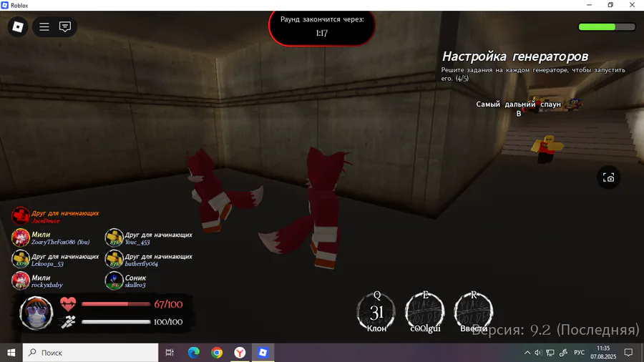Click the Roblox taskbar icon
This screenshot has height=362, width=644.
[263, 353]
